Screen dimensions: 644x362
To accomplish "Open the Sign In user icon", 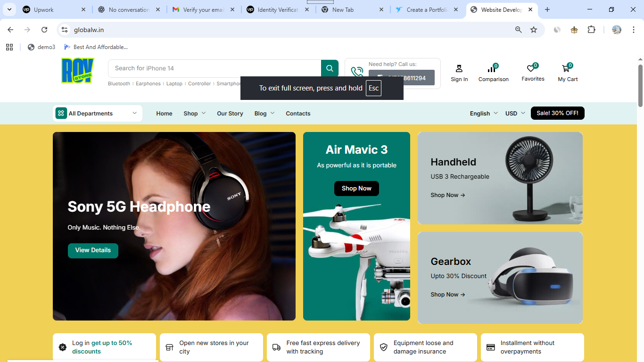I will click(459, 69).
